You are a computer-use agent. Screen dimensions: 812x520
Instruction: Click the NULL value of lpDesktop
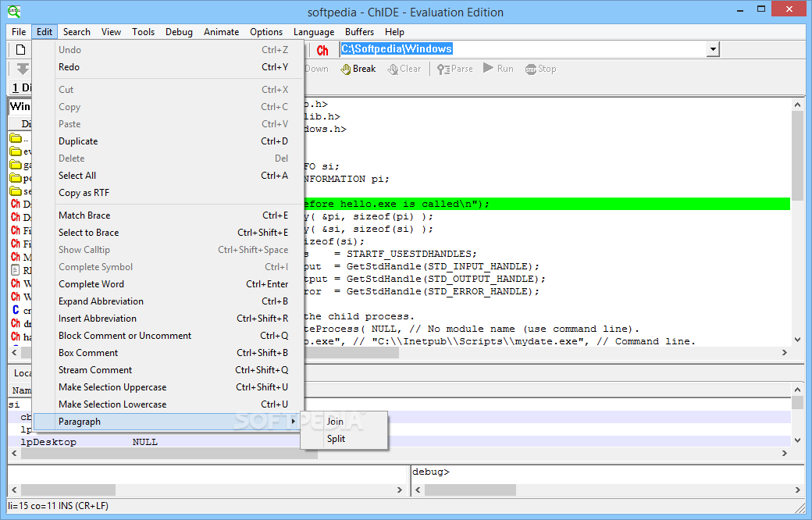coord(145,442)
